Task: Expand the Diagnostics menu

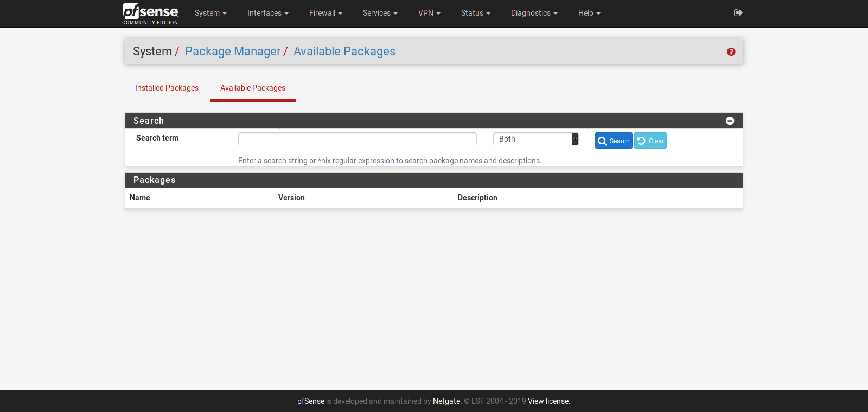Action: tap(534, 13)
